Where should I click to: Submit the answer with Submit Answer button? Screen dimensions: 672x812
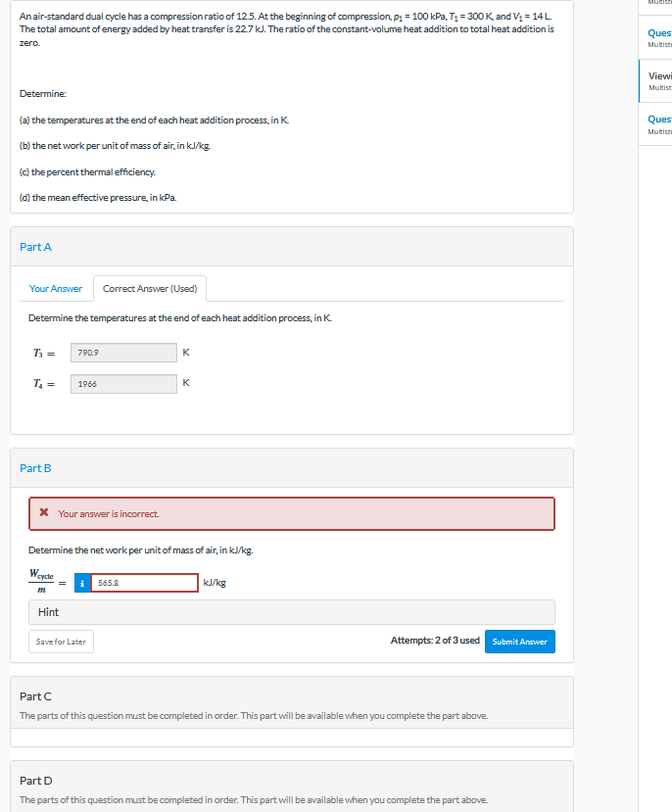point(520,642)
